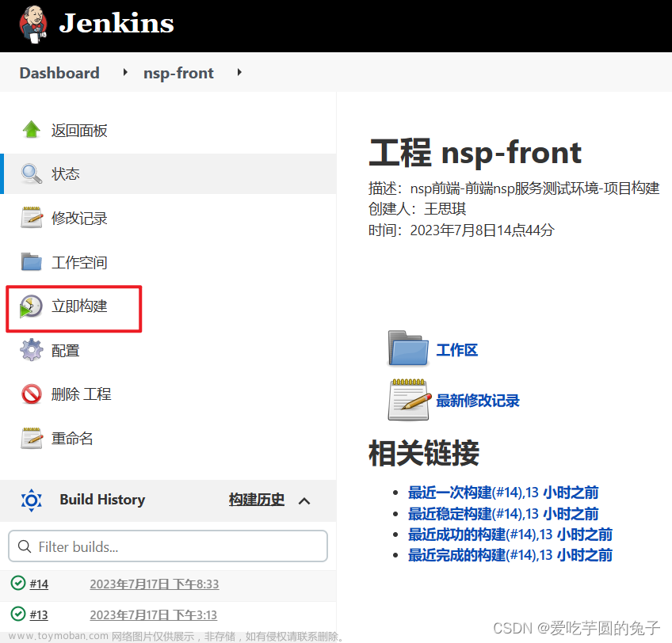This screenshot has width=672, height=643.
Task: Collapse Build History with the chevron
Action: tap(304, 500)
